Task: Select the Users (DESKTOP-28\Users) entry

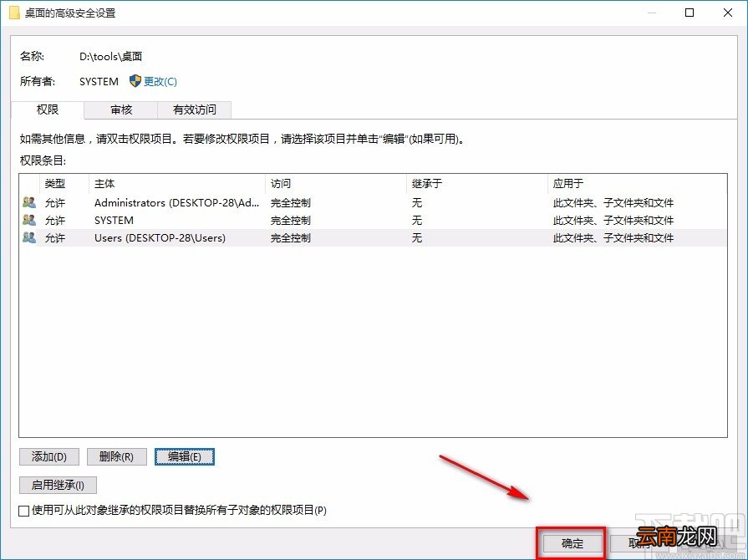Action: point(160,237)
